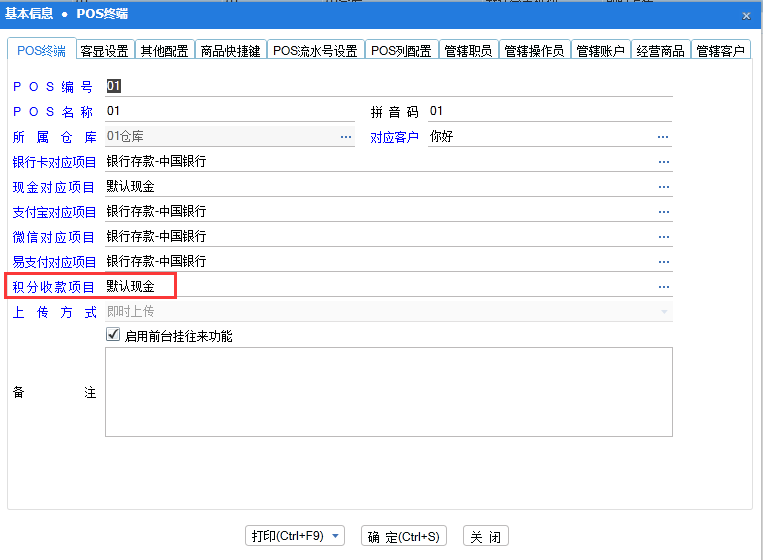Click ellipsis for 银行卡对应项目
Screen dimensions: 763x560
[x=663, y=161]
